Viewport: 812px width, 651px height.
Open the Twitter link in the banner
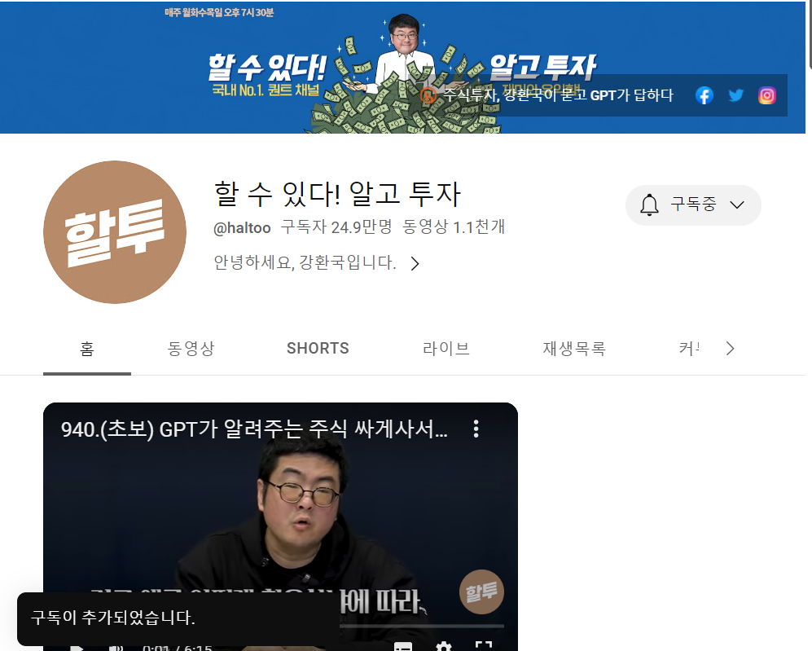(x=735, y=95)
